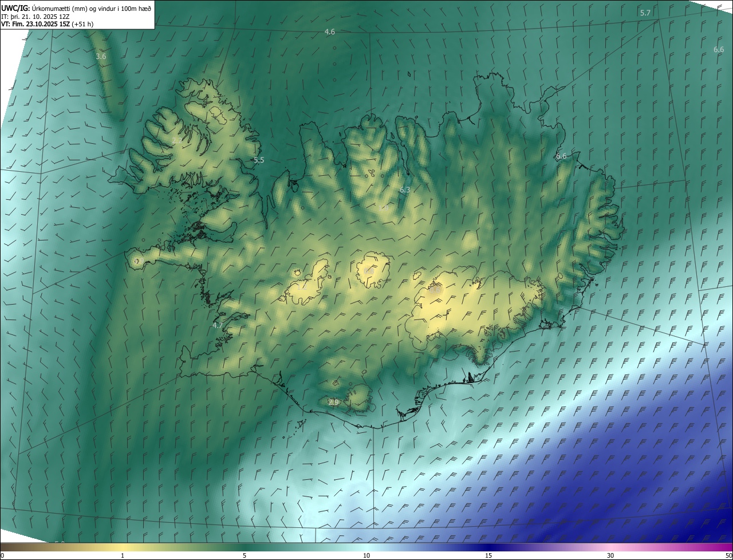This screenshot has height=560, width=733.
Task: Click the value "2.2" on the Westfjords
Action: click(177, 141)
